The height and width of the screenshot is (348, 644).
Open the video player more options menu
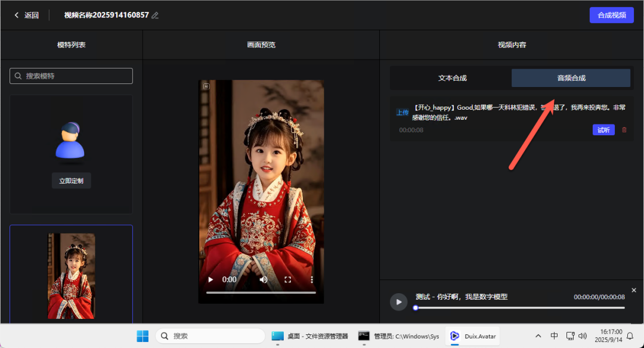[311, 279]
